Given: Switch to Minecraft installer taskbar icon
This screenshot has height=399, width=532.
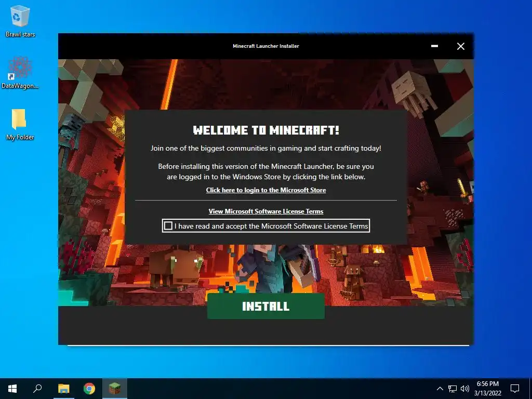Looking at the screenshot, I should click(115, 389).
